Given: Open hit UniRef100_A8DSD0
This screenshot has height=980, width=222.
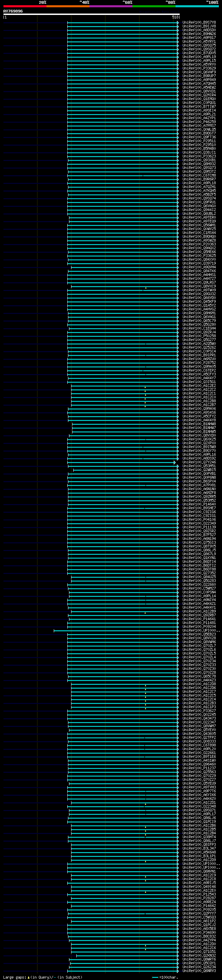Looking at the screenshot, I should coord(199,30).
